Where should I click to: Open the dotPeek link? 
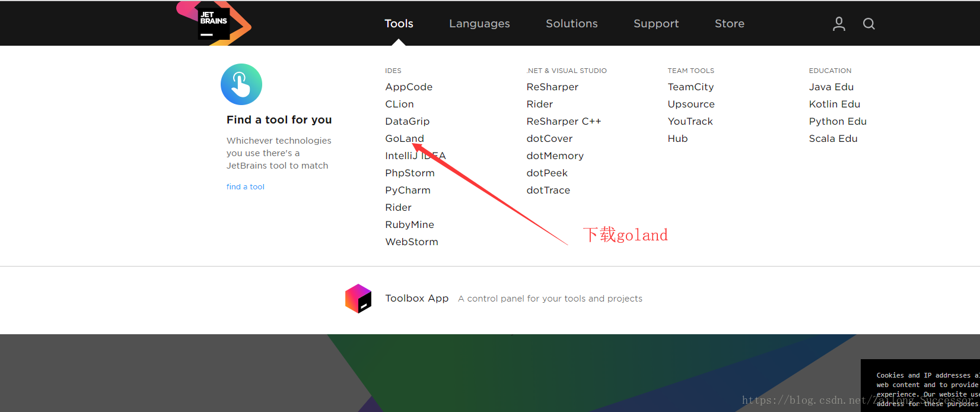(x=547, y=173)
